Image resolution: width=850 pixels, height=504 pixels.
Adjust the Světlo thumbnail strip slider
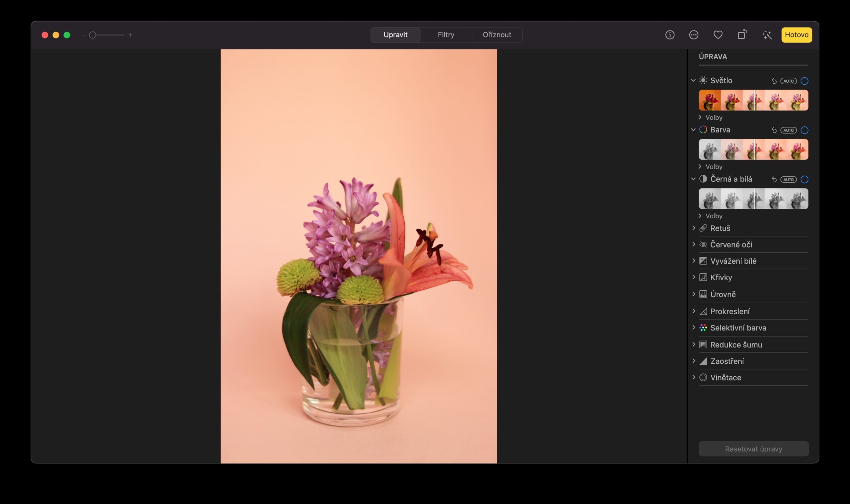pyautogui.click(x=754, y=100)
